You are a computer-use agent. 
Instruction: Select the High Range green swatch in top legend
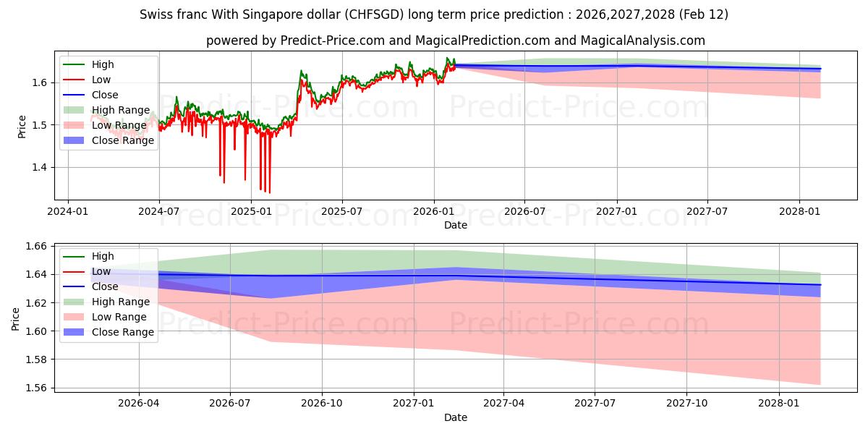(x=75, y=111)
